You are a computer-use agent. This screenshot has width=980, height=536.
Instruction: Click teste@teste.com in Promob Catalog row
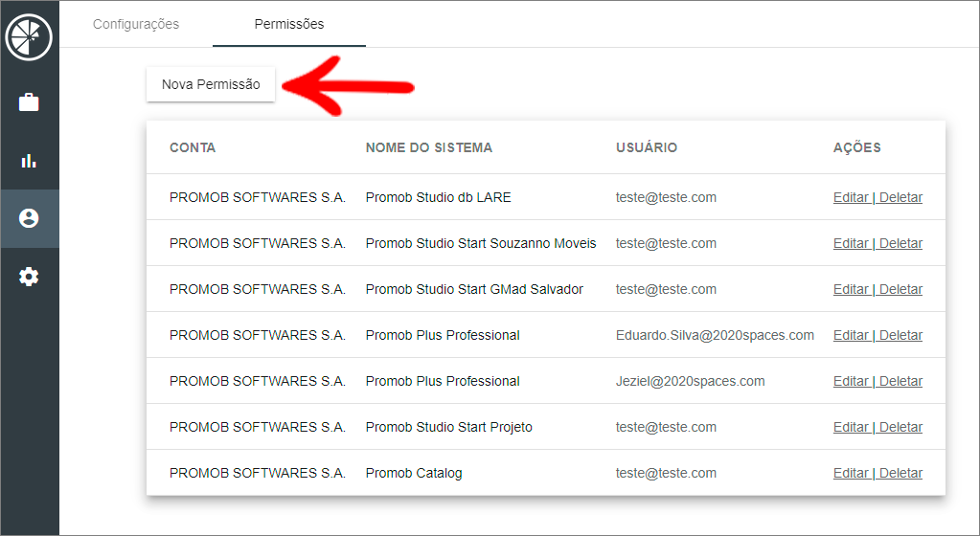coord(666,474)
